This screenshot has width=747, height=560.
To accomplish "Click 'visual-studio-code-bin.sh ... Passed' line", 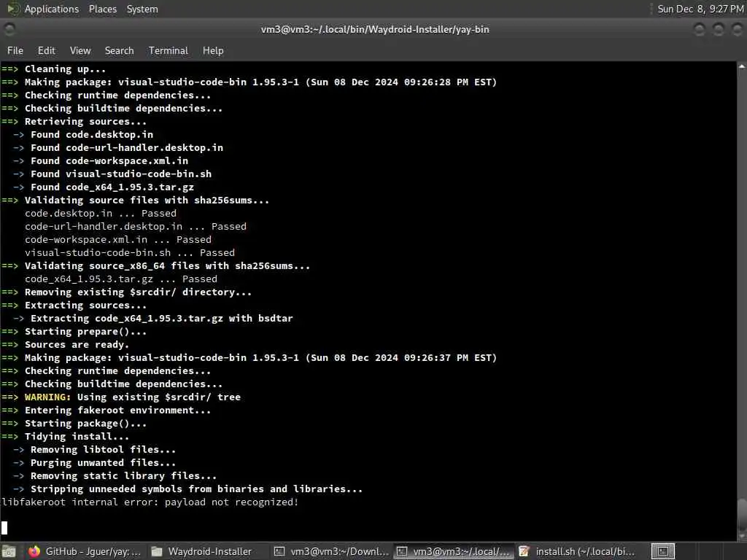I will pyautogui.click(x=130, y=253).
